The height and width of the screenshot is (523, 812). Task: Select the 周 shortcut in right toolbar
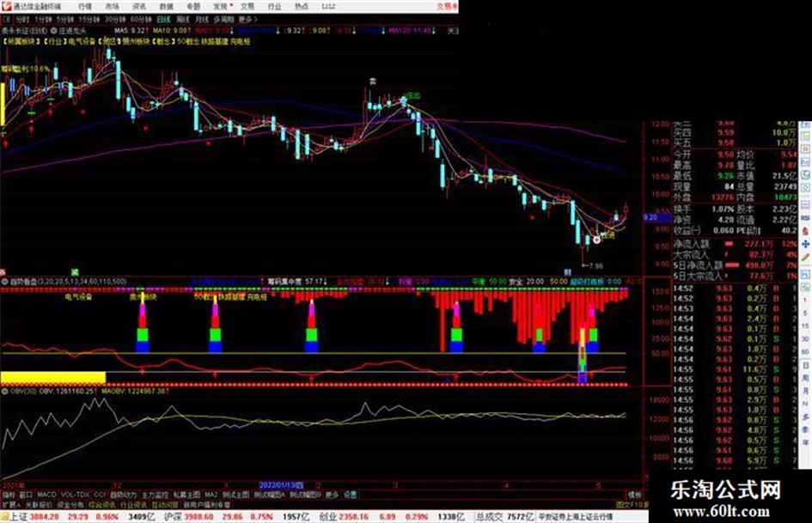[x=805, y=378]
